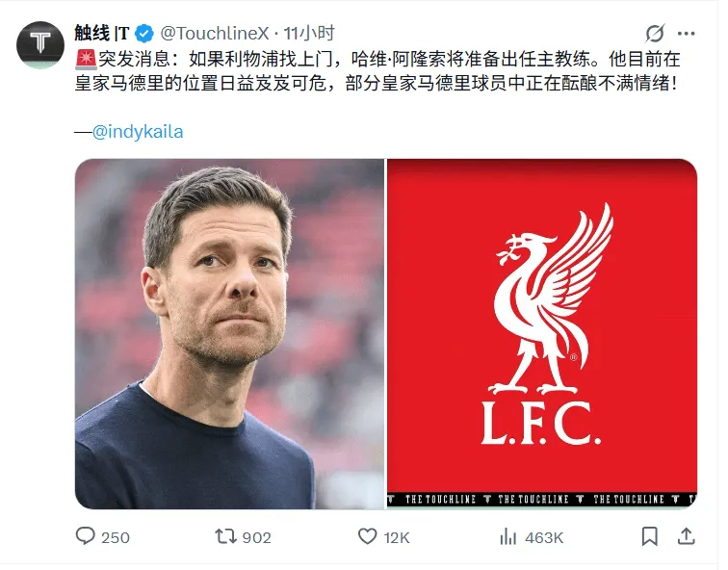728x570 pixels.
Task: Bookmark this post
Action: tap(650, 536)
